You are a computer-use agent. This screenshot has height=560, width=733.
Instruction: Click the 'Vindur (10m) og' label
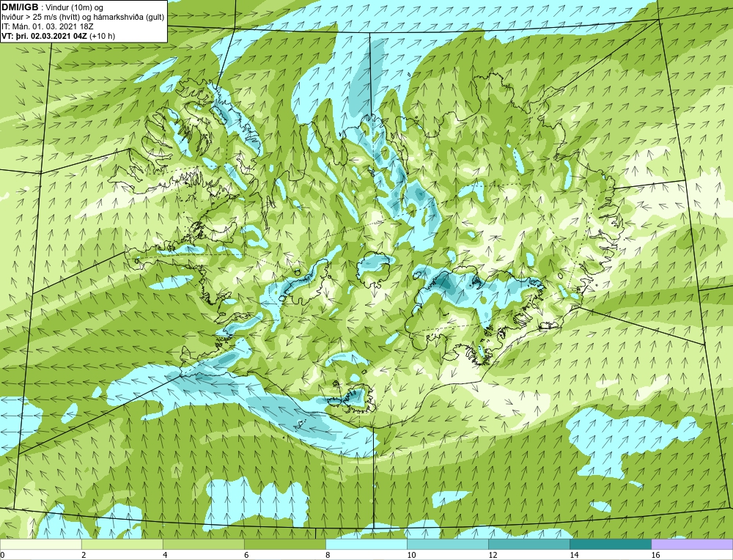pyautogui.click(x=75, y=7)
